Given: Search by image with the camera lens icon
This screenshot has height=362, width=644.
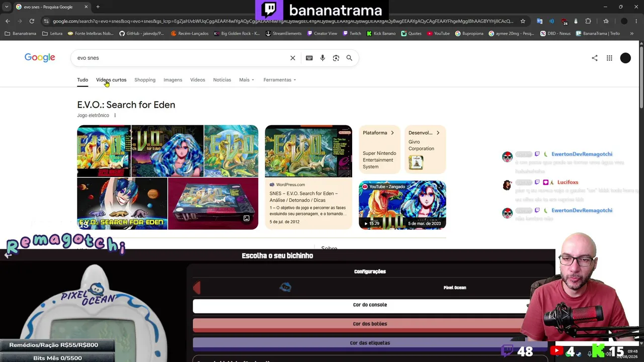Looking at the screenshot, I should click(336, 58).
